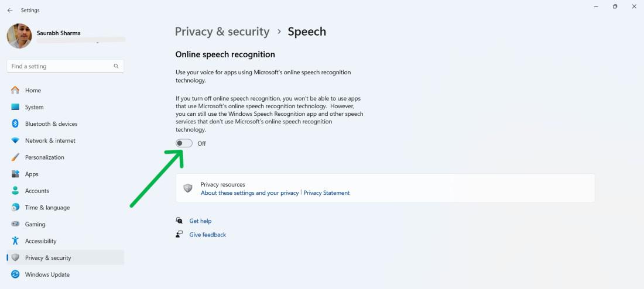The width and height of the screenshot is (644, 289).
Task: Turn on Online speech recognition toggle
Action: pyautogui.click(x=184, y=143)
